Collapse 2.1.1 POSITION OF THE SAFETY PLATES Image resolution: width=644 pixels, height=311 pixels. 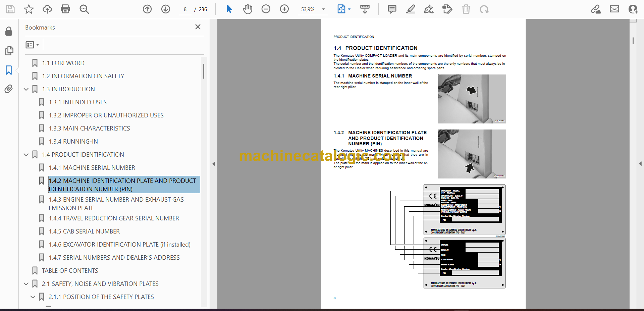click(x=33, y=297)
